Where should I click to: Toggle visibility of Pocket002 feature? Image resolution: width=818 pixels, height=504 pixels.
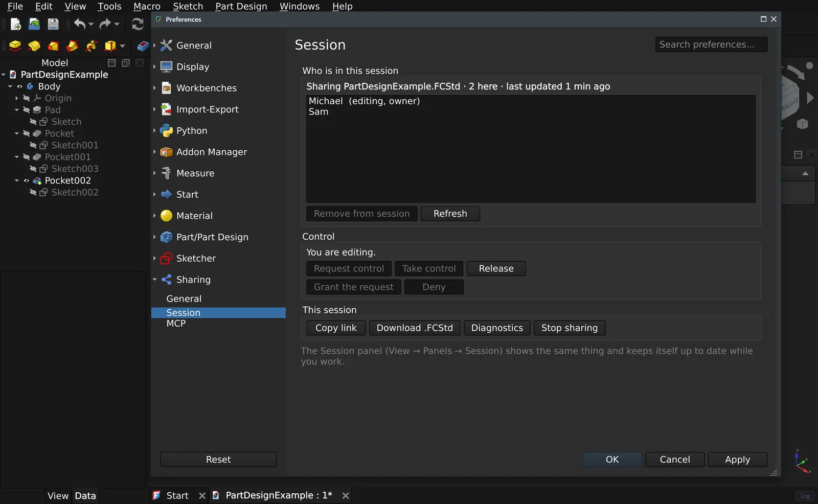point(26,180)
